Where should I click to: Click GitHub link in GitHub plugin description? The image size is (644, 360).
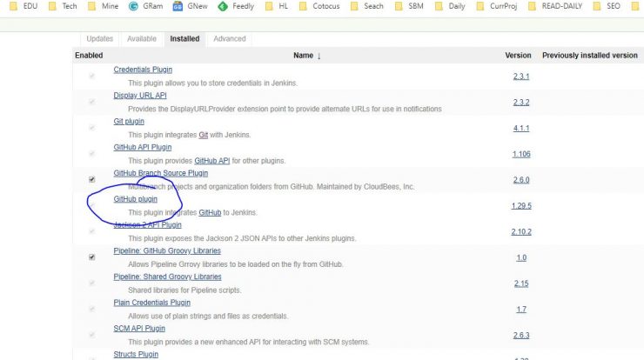pyautogui.click(x=210, y=213)
